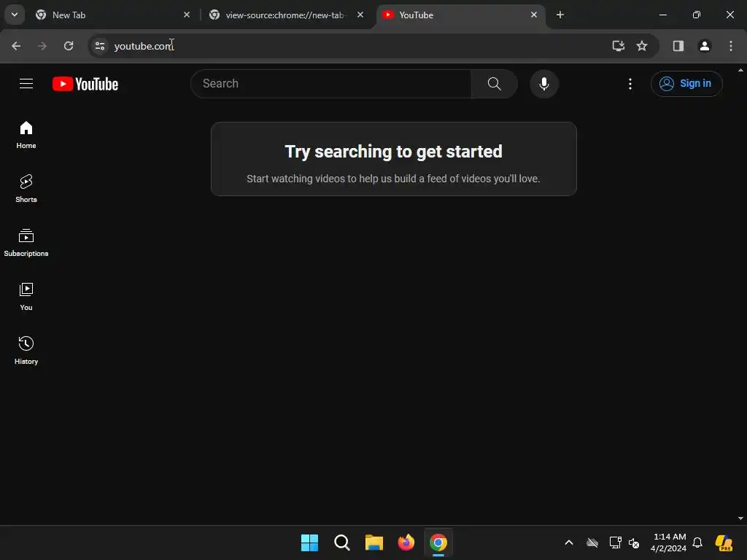Open Copilot preview icon in taskbar
Screen dimensions: 747x560
(x=724, y=542)
